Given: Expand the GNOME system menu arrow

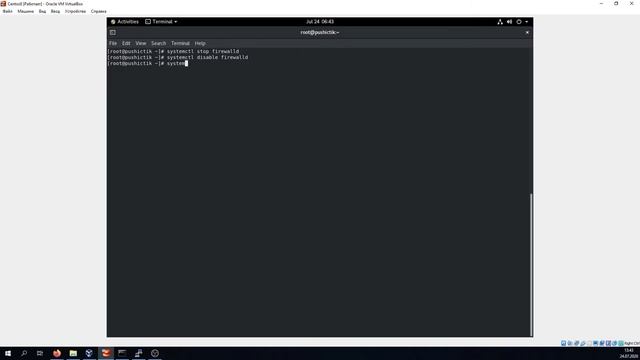Looking at the screenshot, I should (x=527, y=22).
